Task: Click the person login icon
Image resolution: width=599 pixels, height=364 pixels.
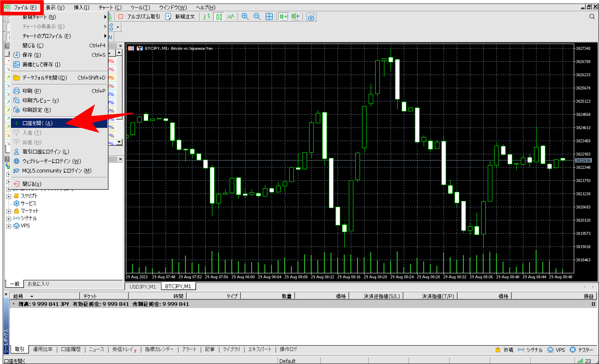Action: coord(16,152)
